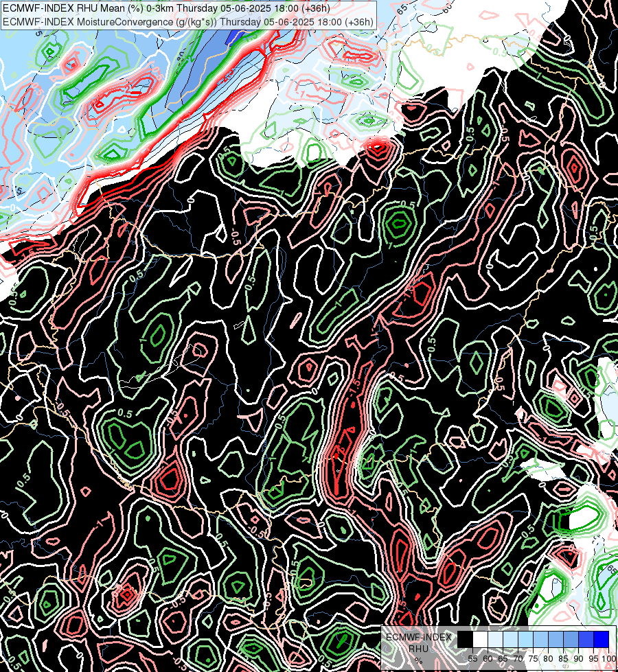Screen dimensions: 618x672
Task: Click the legend unit "%" label
Action: coord(418,661)
